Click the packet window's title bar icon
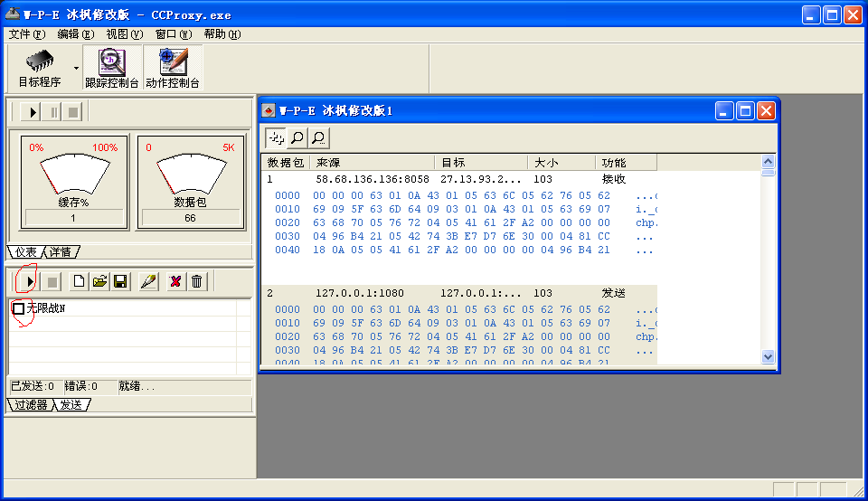The height and width of the screenshot is (501, 868). coord(269,110)
